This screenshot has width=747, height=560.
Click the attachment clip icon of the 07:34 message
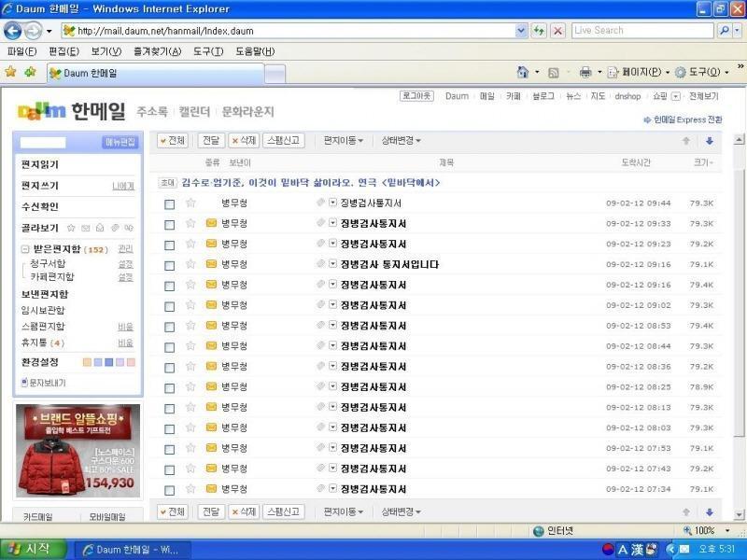320,488
